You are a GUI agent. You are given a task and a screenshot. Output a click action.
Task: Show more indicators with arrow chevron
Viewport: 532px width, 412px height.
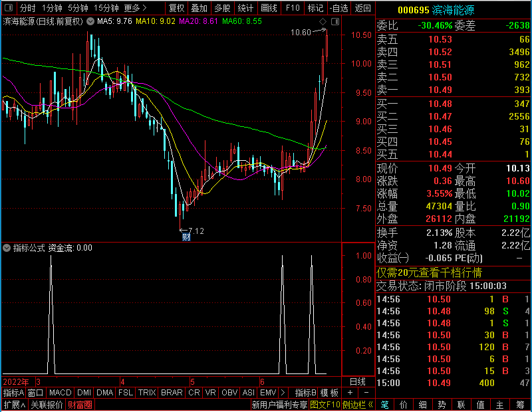[x=283, y=393]
